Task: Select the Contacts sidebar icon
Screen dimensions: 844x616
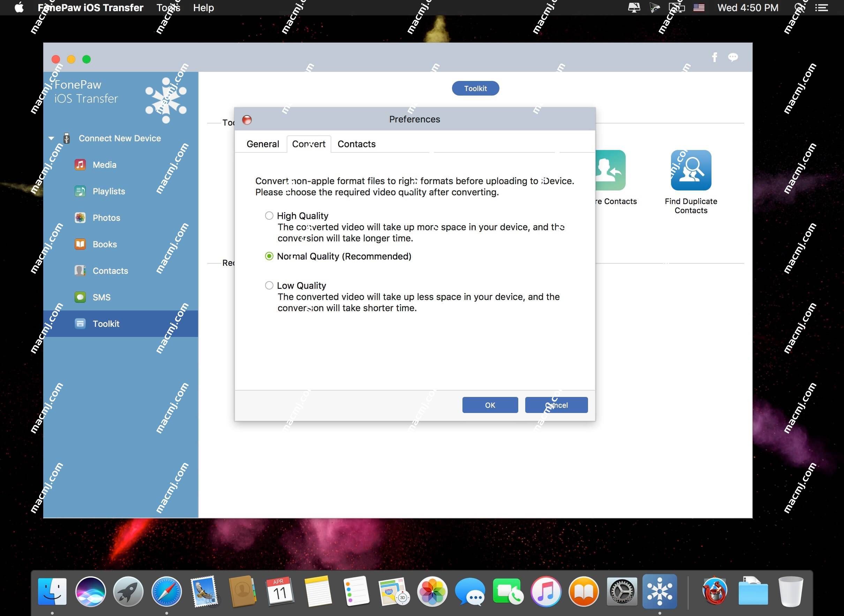Action: (x=79, y=270)
